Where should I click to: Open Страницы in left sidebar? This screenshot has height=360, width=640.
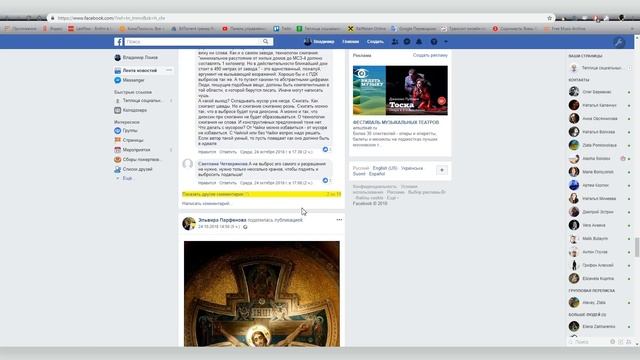[129, 140]
